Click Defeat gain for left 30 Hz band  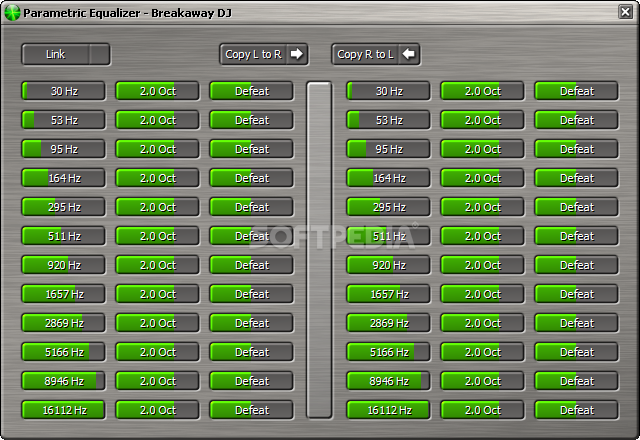[x=251, y=91]
